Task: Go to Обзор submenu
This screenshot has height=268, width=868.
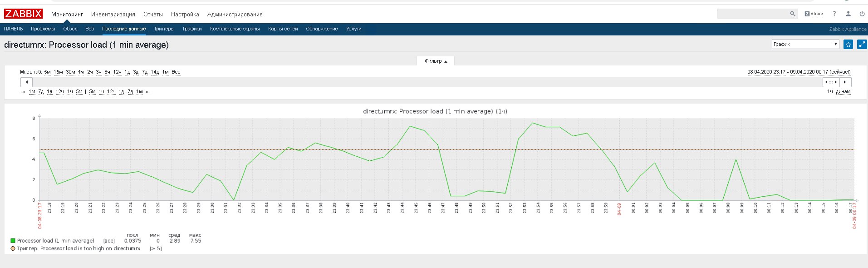Action: [70, 29]
